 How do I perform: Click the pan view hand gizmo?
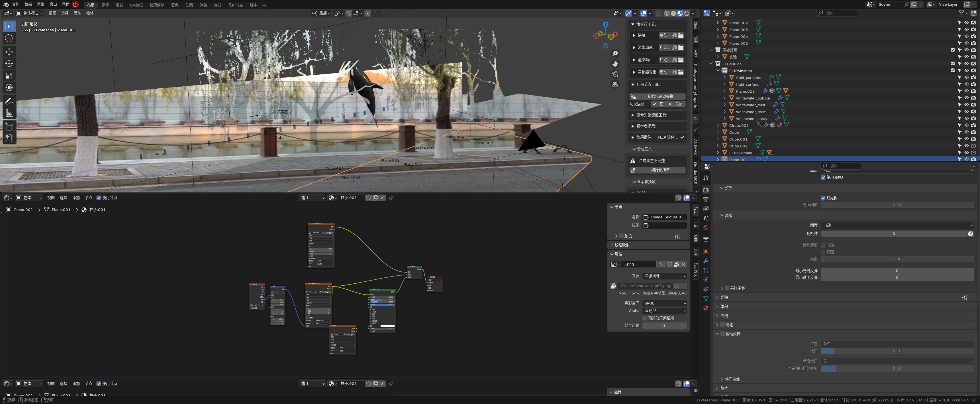615,64
